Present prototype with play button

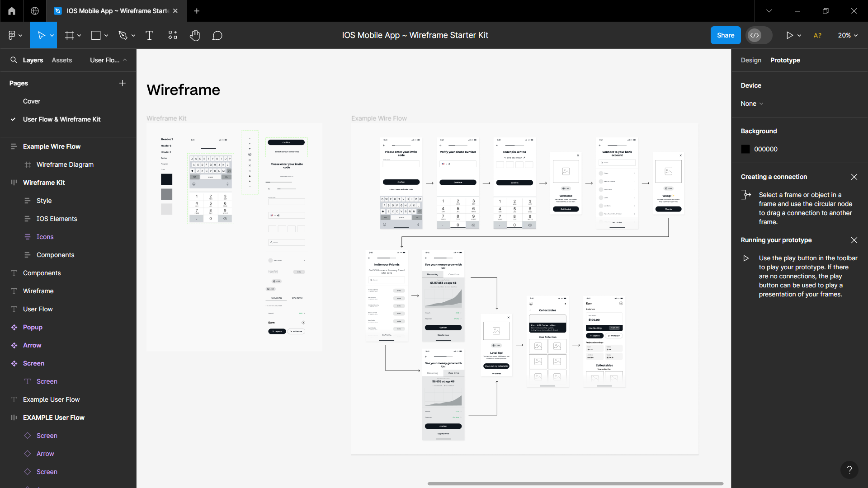(789, 35)
